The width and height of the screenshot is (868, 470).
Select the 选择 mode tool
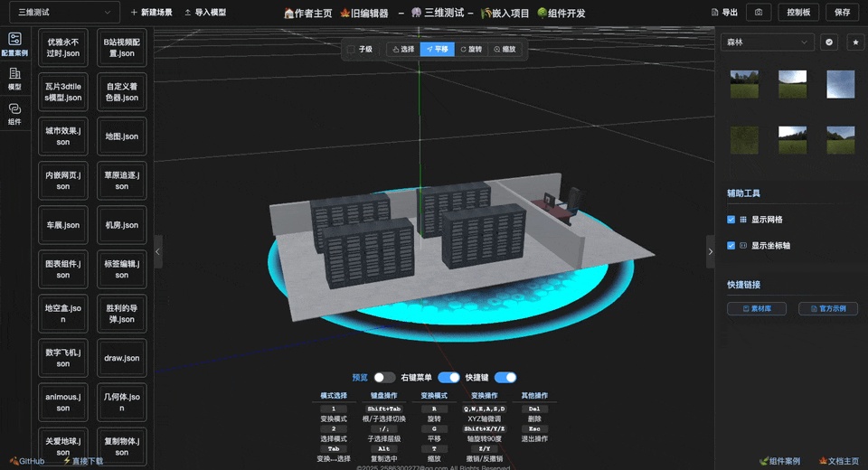403,50
